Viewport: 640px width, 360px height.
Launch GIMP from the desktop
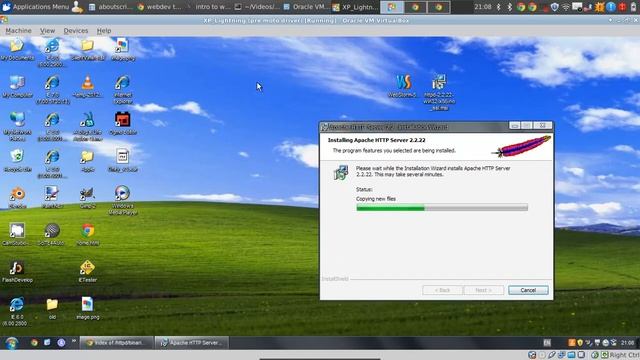click(x=87, y=197)
